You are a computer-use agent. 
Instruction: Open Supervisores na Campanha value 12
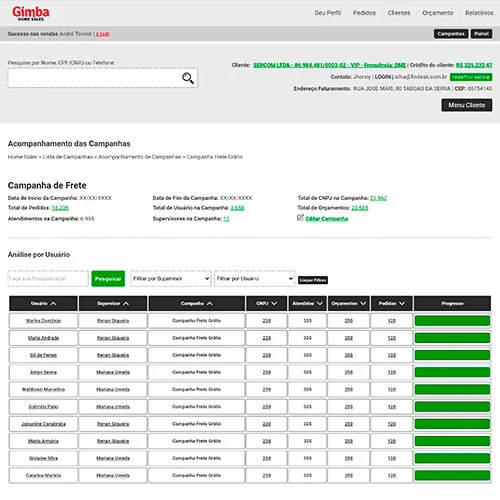[x=226, y=219]
